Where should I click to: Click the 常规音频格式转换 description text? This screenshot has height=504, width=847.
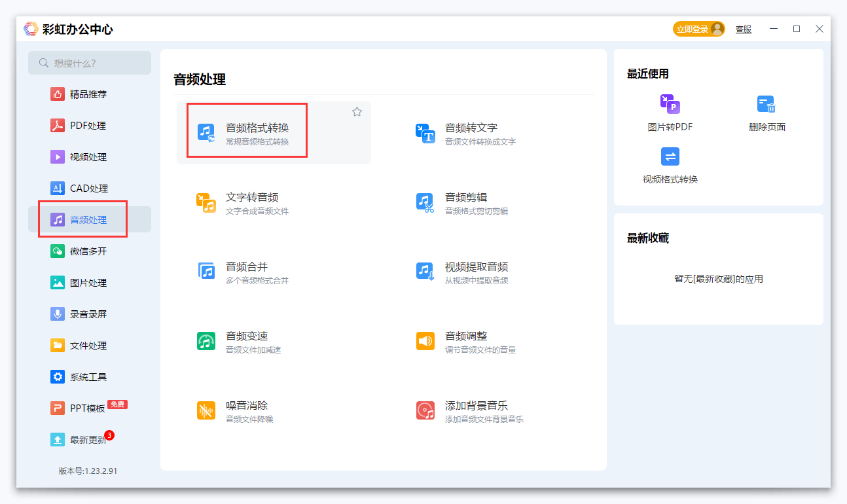click(257, 142)
